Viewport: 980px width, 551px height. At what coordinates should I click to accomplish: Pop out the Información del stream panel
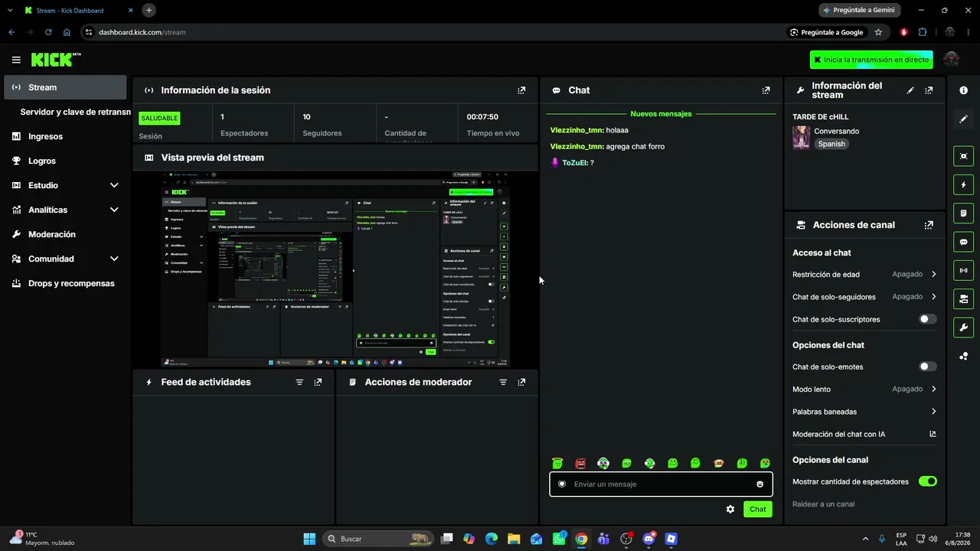pos(929,90)
